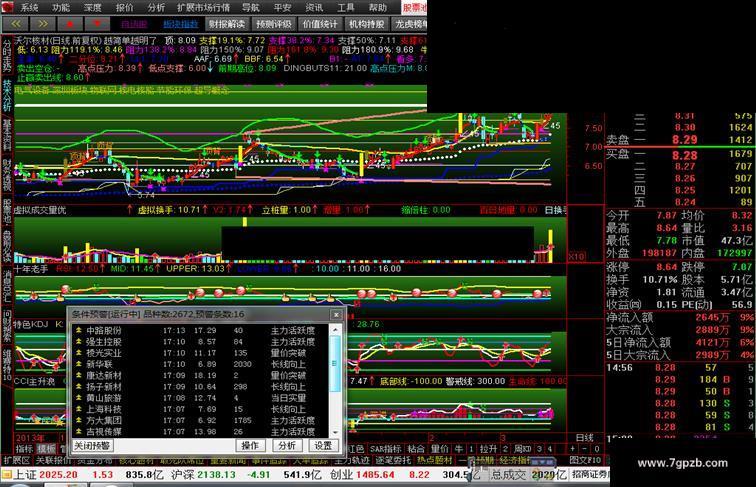Click the 卖一 price 8.29
The height and width of the screenshot is (487, 756).
[685, 140]
